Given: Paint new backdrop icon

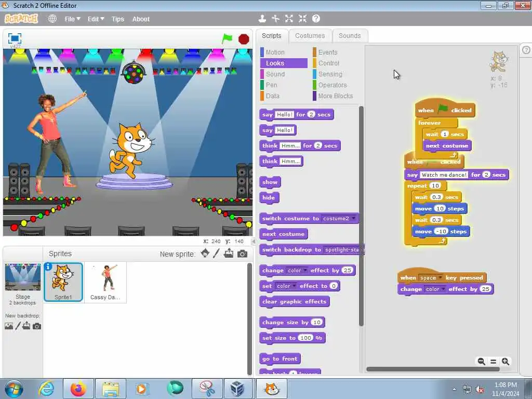Looking at the screenshot, I should (x=18, y=326).
